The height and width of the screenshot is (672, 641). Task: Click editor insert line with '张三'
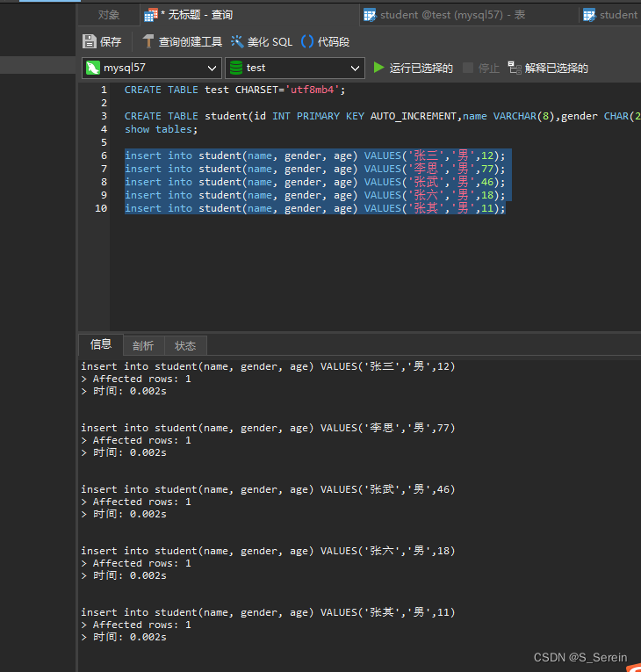(315, 155)
